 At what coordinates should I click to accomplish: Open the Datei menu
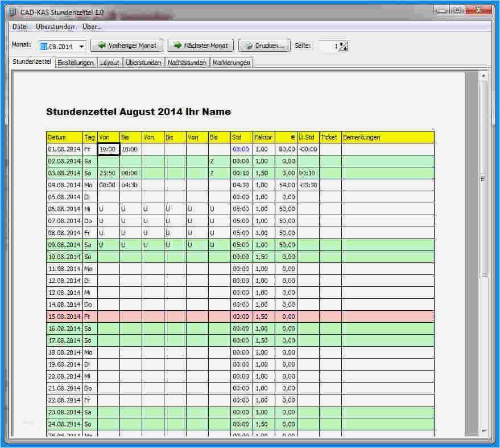[20, 27]
